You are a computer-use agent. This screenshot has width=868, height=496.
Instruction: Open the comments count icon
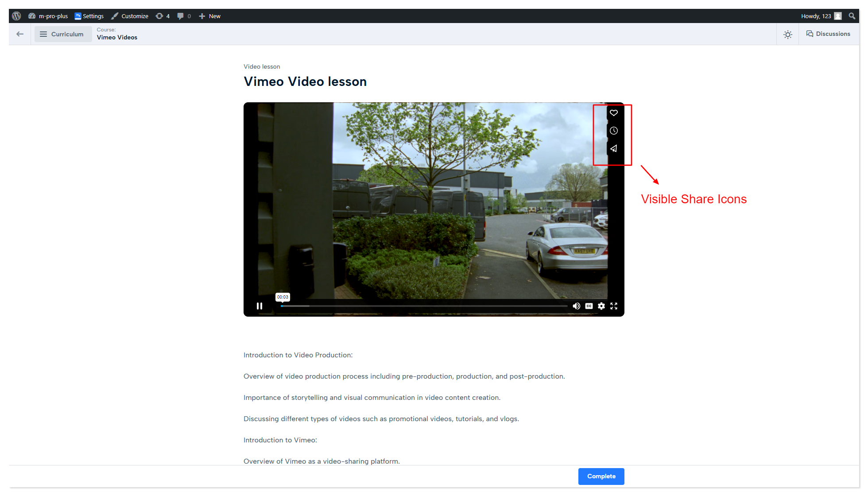pos(184,16)
